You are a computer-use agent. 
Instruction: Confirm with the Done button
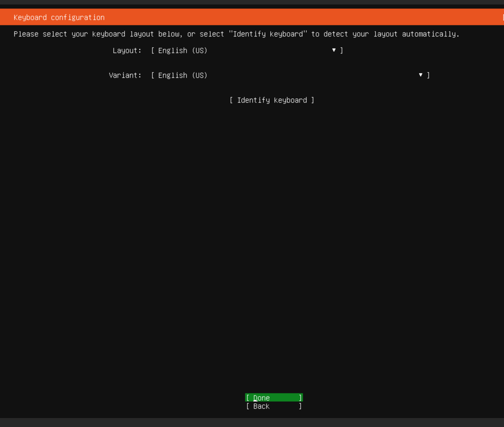point(274,398)
